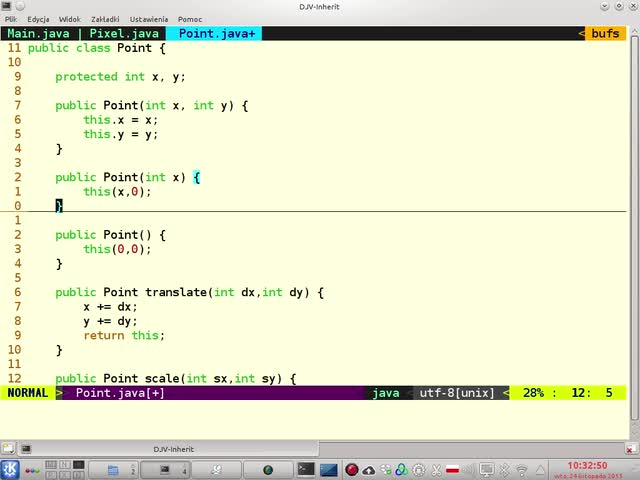Viewport: 640px width, 480px height.
Task: Click on 'protected int x, y;' line
Action: 120,77
